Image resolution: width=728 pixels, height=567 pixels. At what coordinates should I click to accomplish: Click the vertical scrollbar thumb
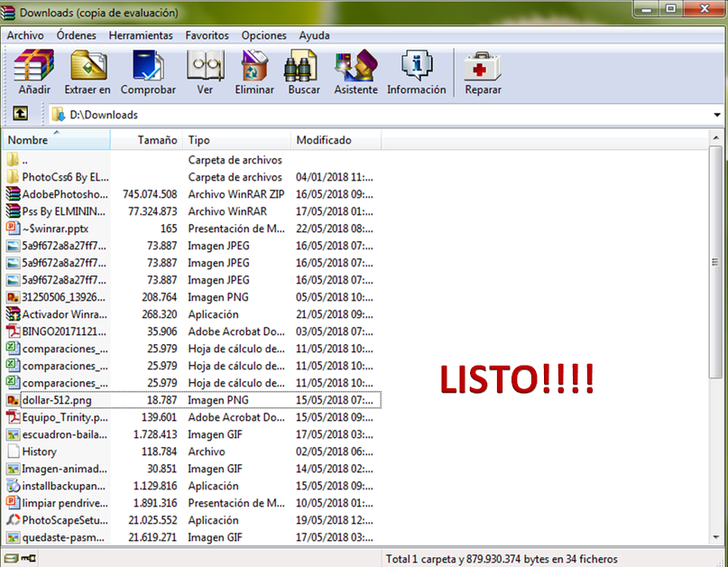tap(715, 262)
